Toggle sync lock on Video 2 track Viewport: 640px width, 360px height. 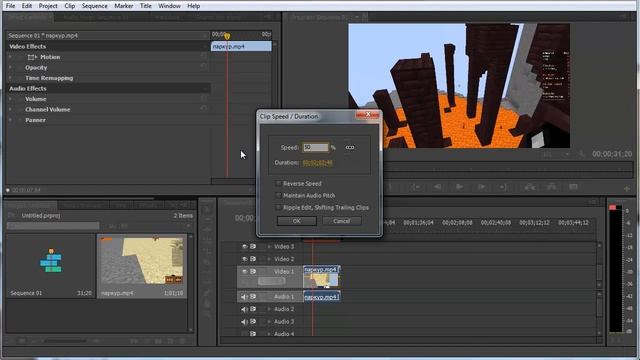click(x=253, y=259)
